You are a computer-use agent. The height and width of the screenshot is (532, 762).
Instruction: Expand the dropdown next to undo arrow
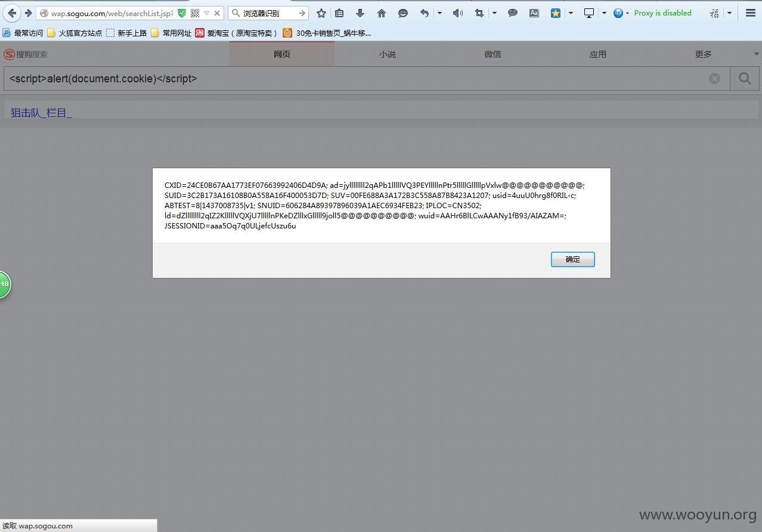tap(439, 13)
